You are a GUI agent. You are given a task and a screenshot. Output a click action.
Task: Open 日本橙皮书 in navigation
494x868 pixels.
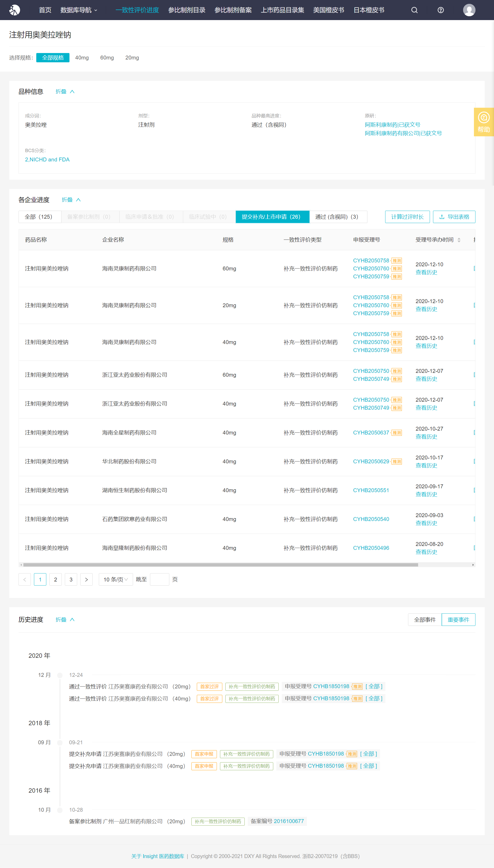coord(369,10)
